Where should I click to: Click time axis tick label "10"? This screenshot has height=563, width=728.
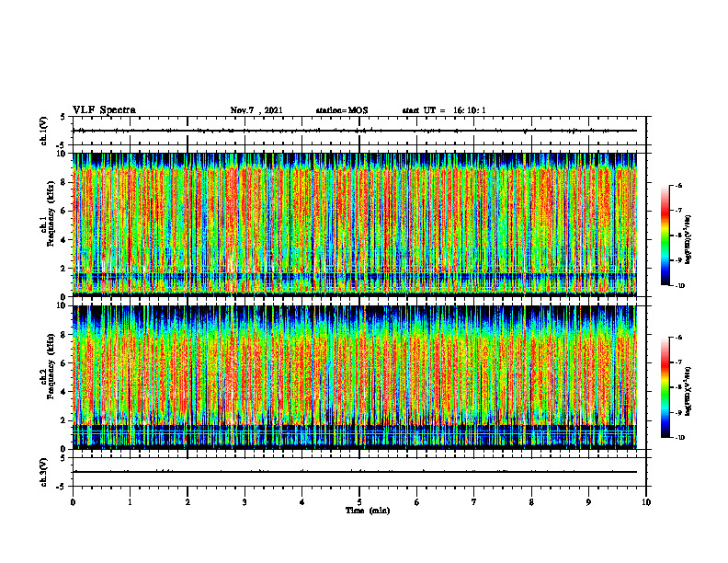pos(646,502)
